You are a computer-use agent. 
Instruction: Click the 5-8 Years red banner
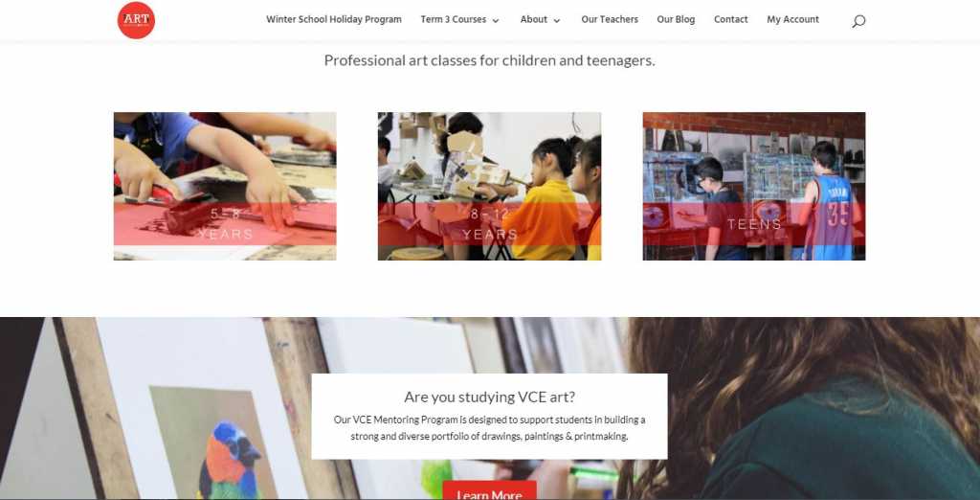(225, 224)
